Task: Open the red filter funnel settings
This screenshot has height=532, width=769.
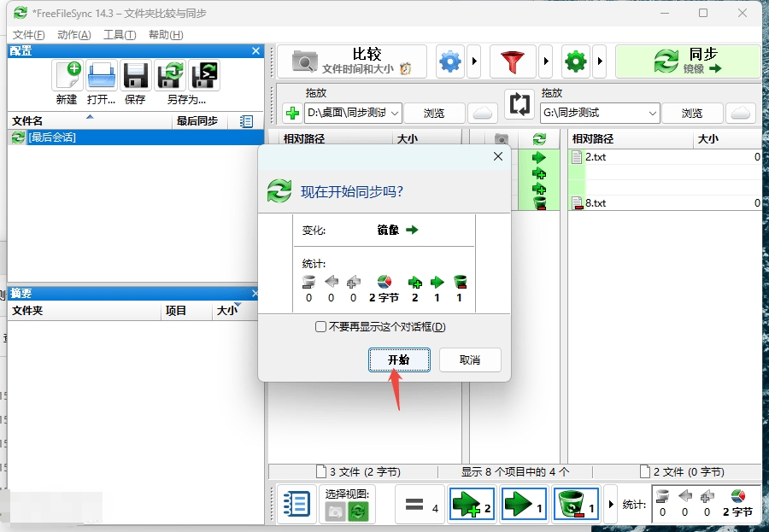Action: 513,61
